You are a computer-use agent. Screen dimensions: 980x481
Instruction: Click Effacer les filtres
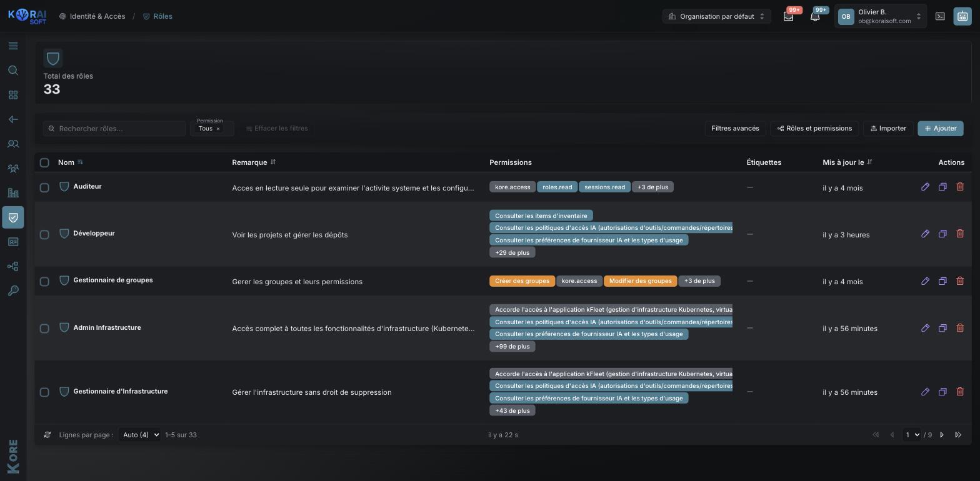coord(276,128)
